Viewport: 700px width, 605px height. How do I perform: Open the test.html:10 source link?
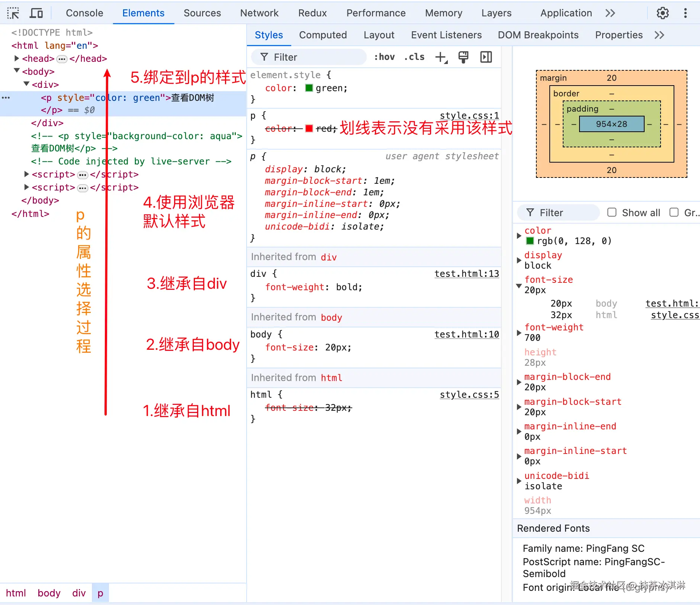coord(467,334)
